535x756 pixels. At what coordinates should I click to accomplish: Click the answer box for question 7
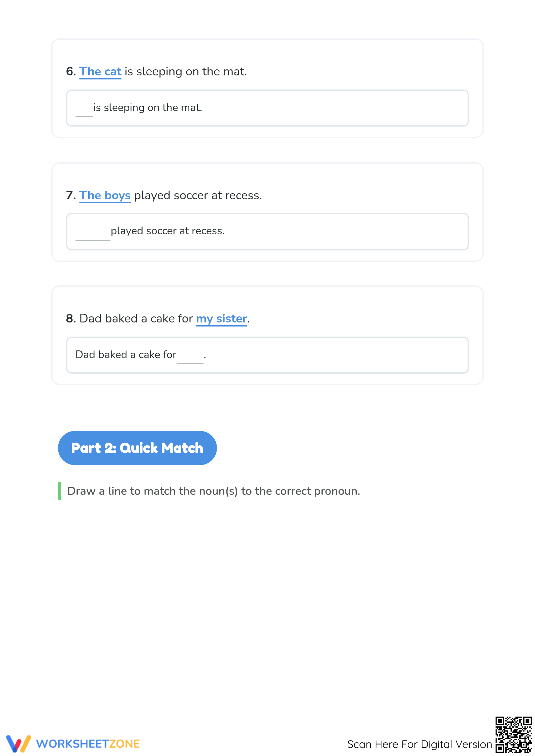point(267,232)
